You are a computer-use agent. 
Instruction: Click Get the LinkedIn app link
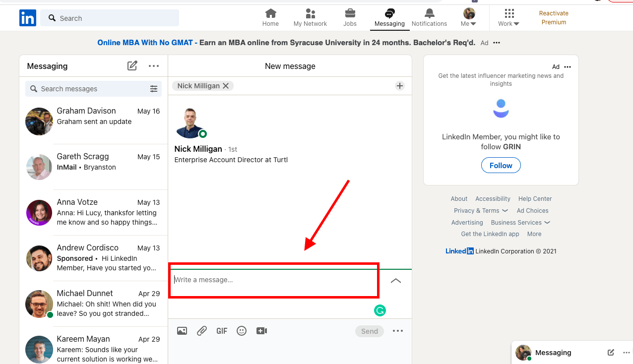click(x=490, y=234)
